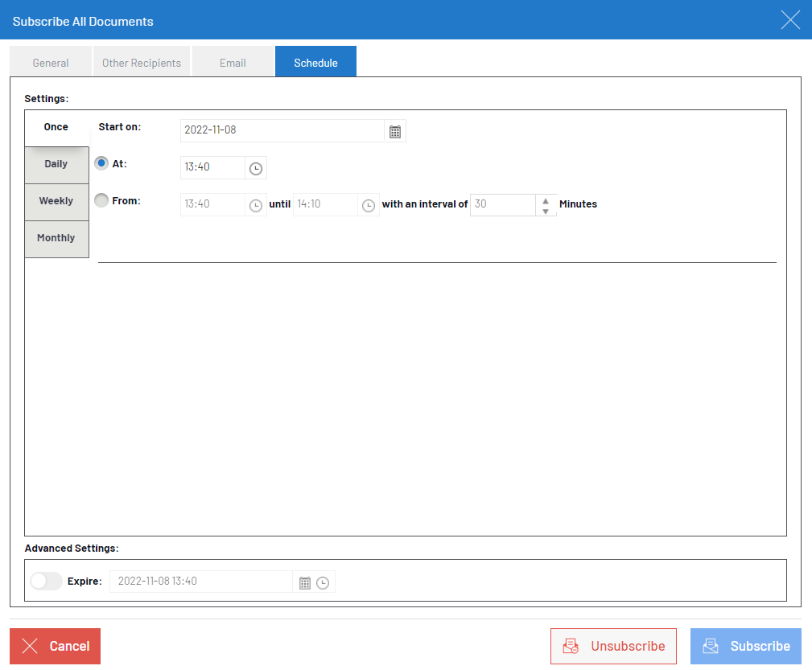Close the Subscribe All Documents dialog
This screenshot has width=812, height=670.
coord(790,20)
